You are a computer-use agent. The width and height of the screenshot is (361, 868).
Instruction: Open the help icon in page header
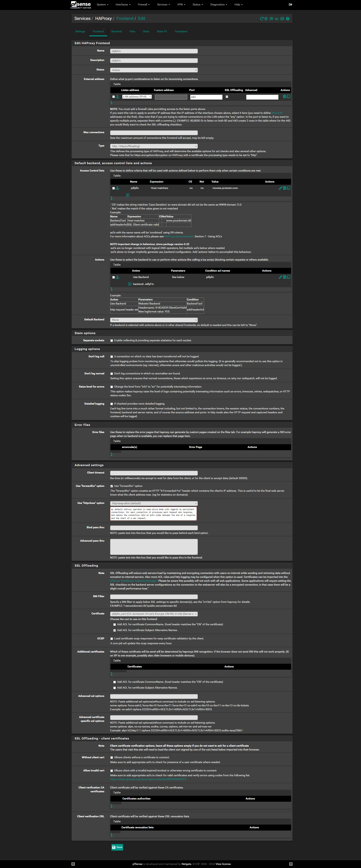coord(288,19)
